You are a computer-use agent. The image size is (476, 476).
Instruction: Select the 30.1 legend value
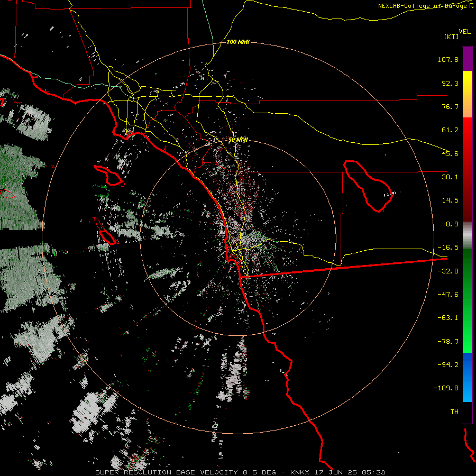450,177
